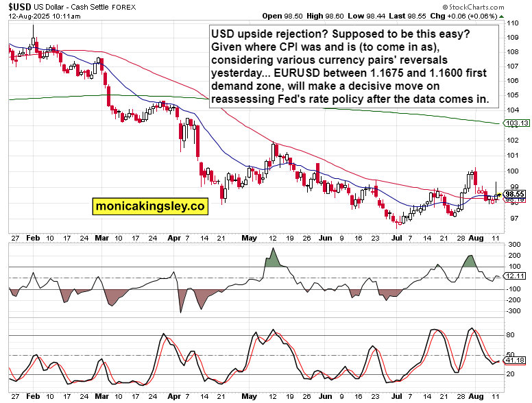Click the 41.18 stochastic value label
532x403 pixels.
tap(514, 361)
